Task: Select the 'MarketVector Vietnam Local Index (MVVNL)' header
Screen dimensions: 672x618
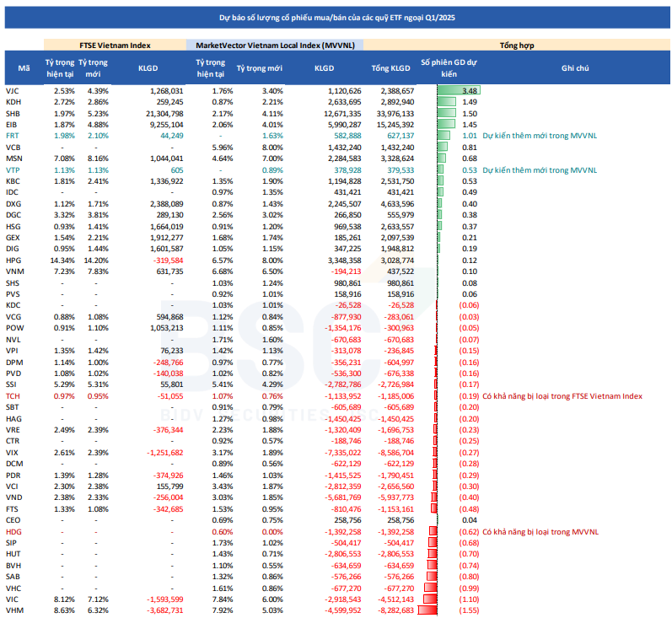Action: (275, 45)
